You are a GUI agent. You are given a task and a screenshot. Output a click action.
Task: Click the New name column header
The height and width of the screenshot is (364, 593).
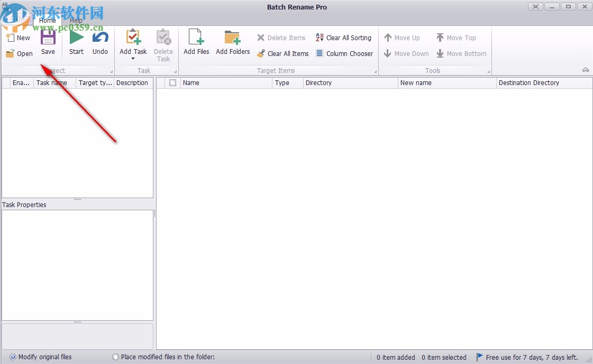[x=447, y=83]
